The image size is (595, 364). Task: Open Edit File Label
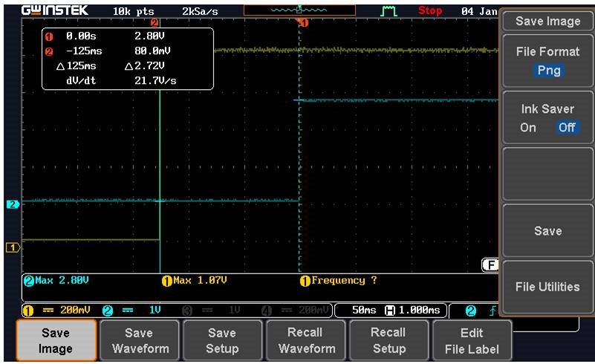(x=472, y=340)
